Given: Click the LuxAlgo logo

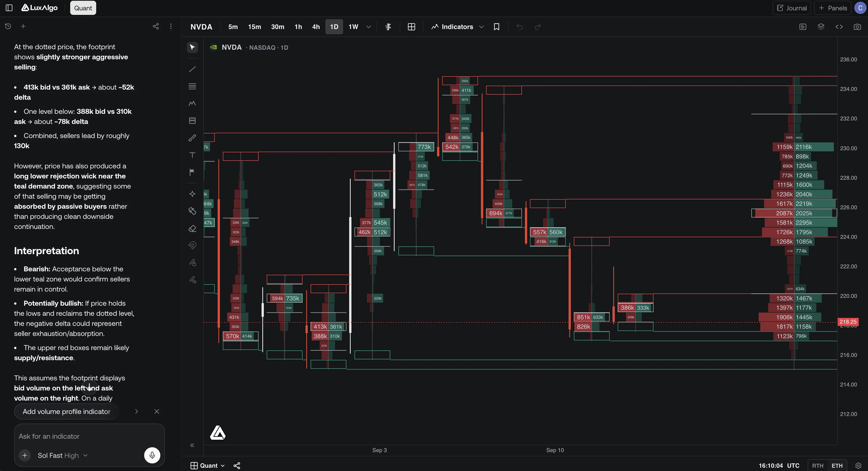Looking at the screenshot, I should [x=39, y=8].
